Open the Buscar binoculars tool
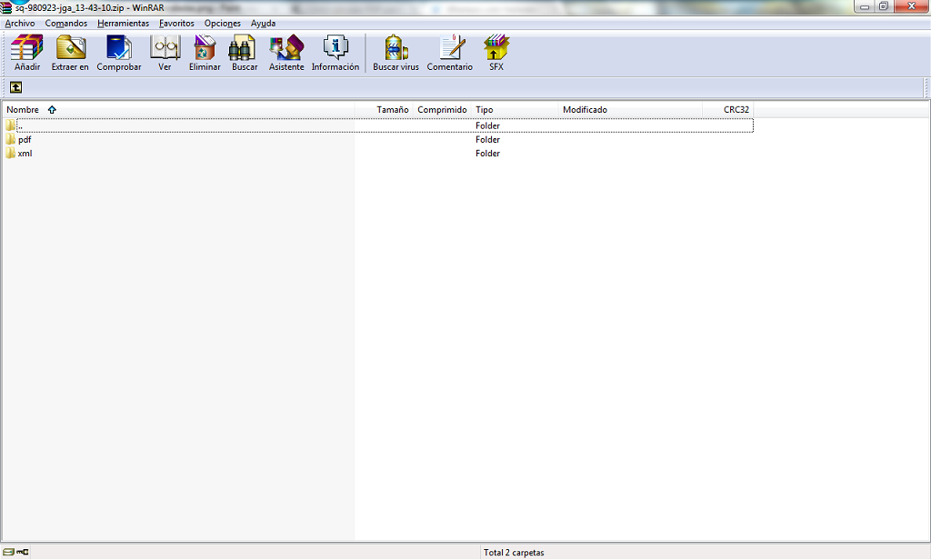 click(245, 53)
